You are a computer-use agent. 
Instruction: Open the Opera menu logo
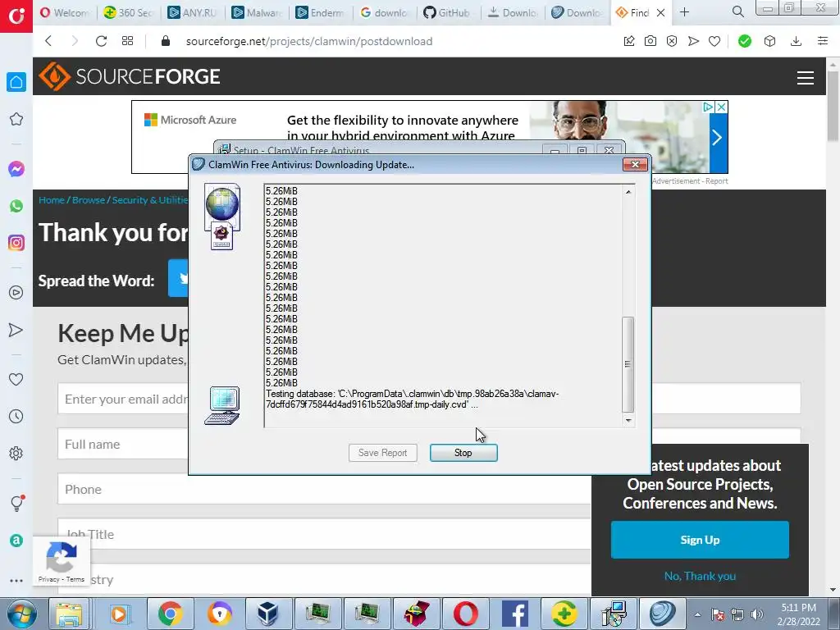point(16,16)
